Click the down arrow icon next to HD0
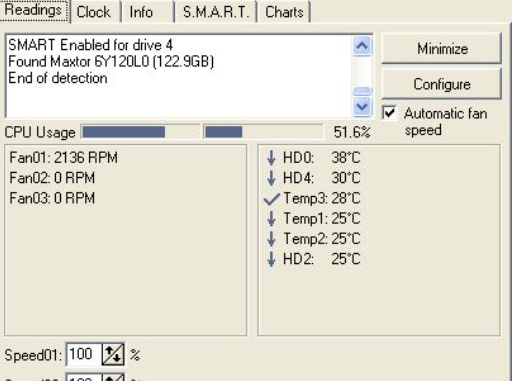516x381 pixels. [271, 158]
